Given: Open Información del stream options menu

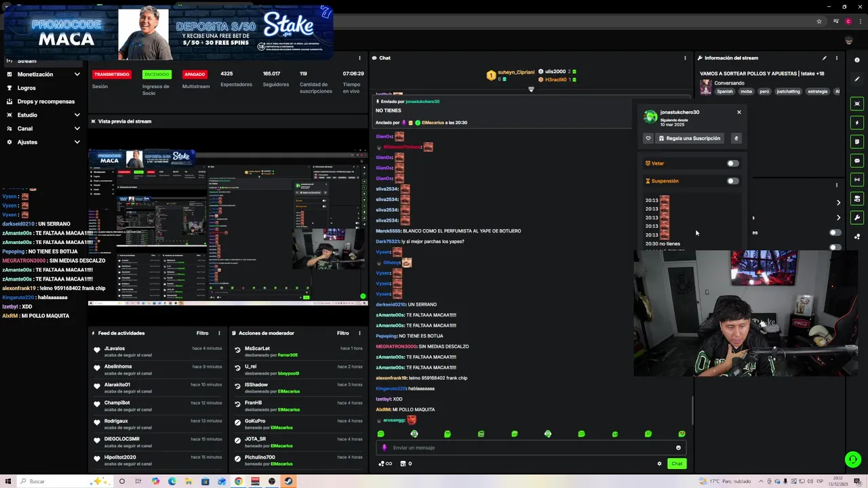Looking at the screenshot, I should (836, 58).
